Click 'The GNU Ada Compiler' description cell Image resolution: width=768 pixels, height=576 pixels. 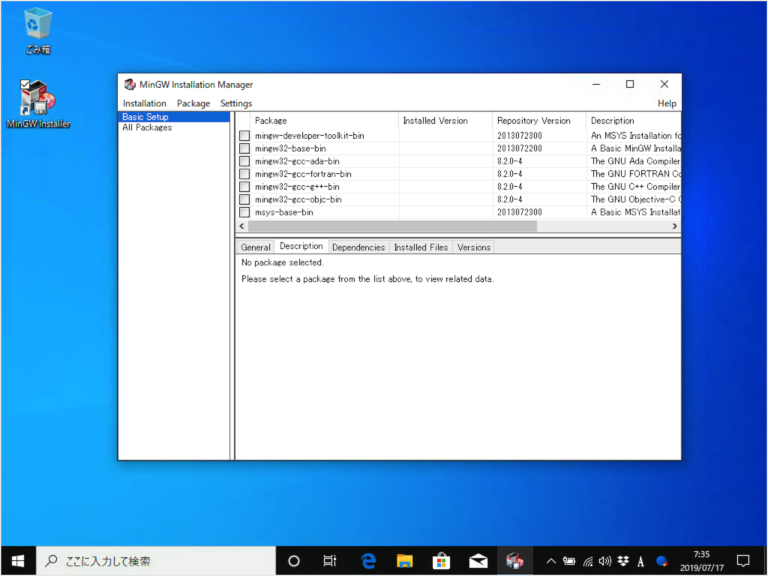tap(635, 161)
